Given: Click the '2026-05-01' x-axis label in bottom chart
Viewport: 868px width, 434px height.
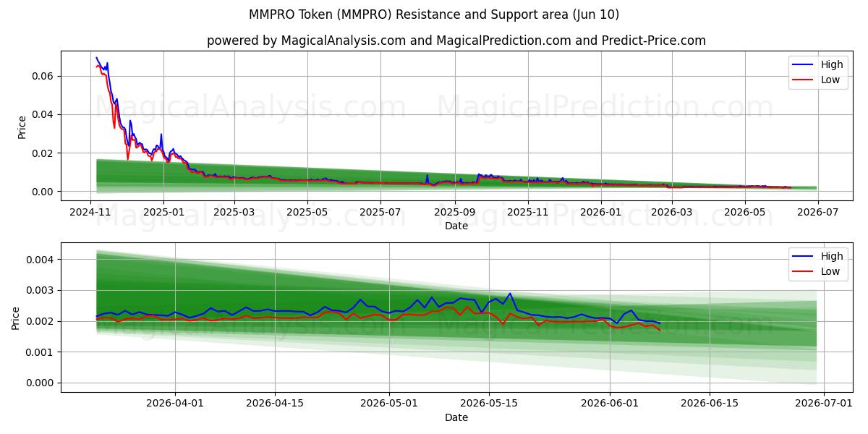Looking at the screenshot, I should coord(389,404).
